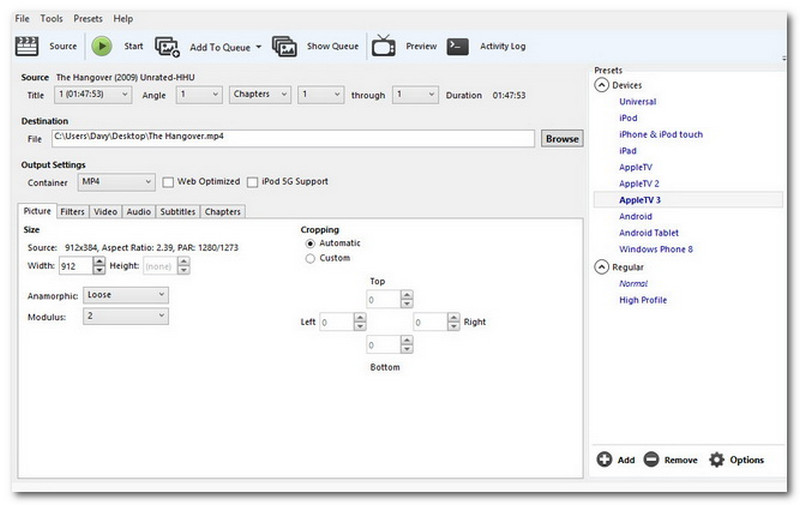Click the Browse button

(562, 139)
